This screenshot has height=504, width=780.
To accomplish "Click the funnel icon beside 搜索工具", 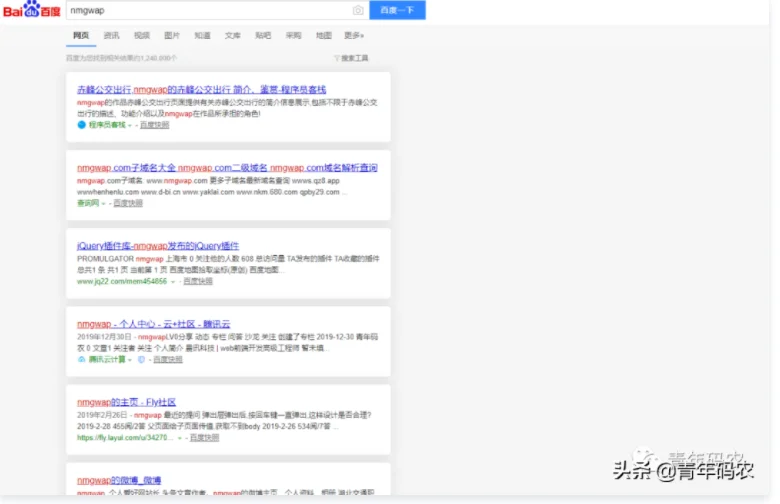I will 337,58.
